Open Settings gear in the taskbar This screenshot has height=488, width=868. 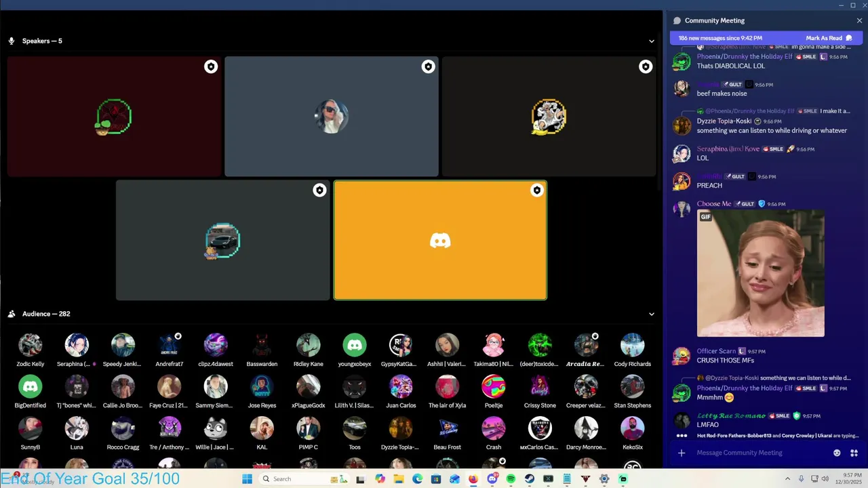(x=604, y=479)
